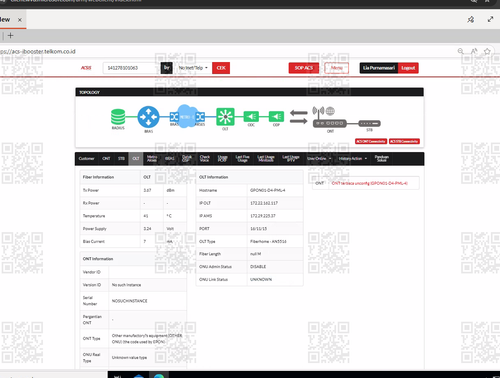The image size is (500, 378).
Task: Click the STB device icon in topology
Action: point(369,123)
